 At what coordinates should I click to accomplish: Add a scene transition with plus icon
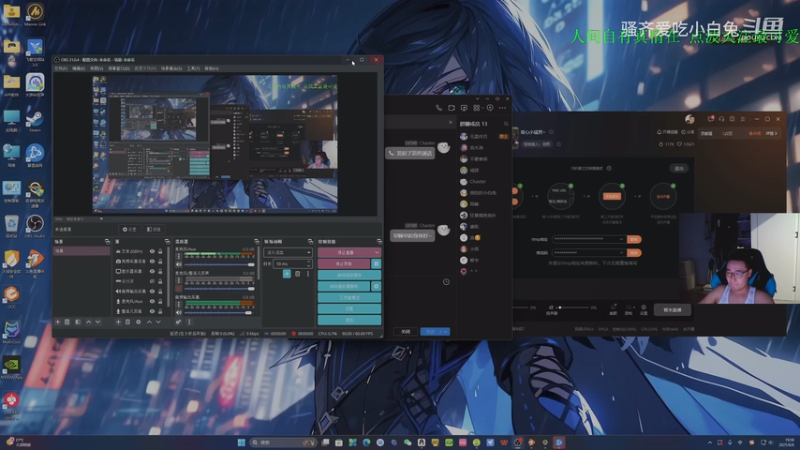[x=287, y=274]
